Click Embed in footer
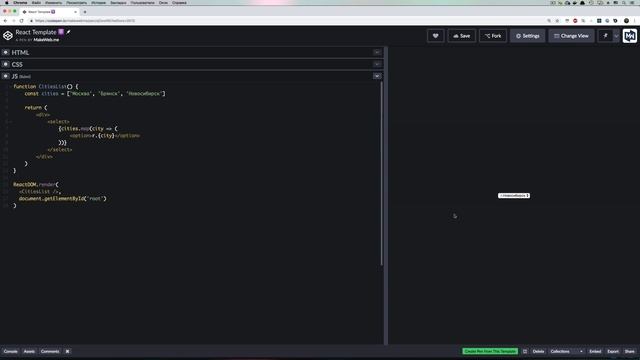Viewport: 640px width, 360px height. (595, 351)
